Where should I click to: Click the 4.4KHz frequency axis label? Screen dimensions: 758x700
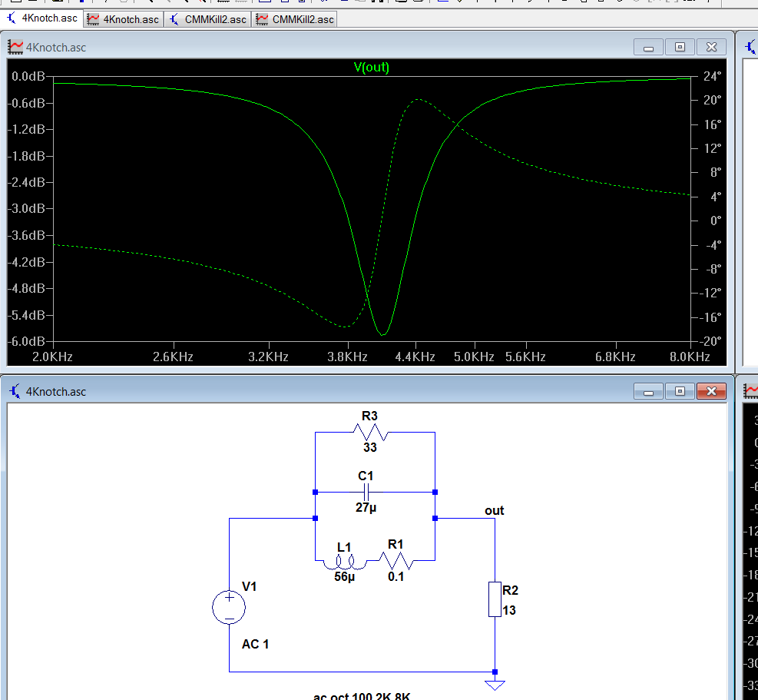point(415,357)
